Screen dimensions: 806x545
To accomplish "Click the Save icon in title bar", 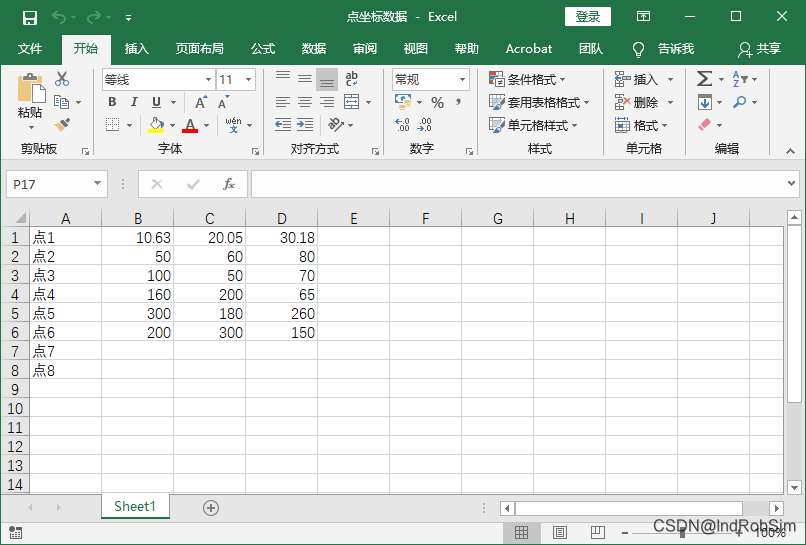I will click(x=30, y=17).
